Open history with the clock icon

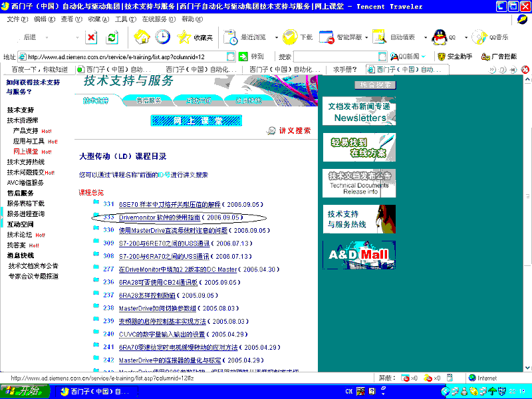162,37
